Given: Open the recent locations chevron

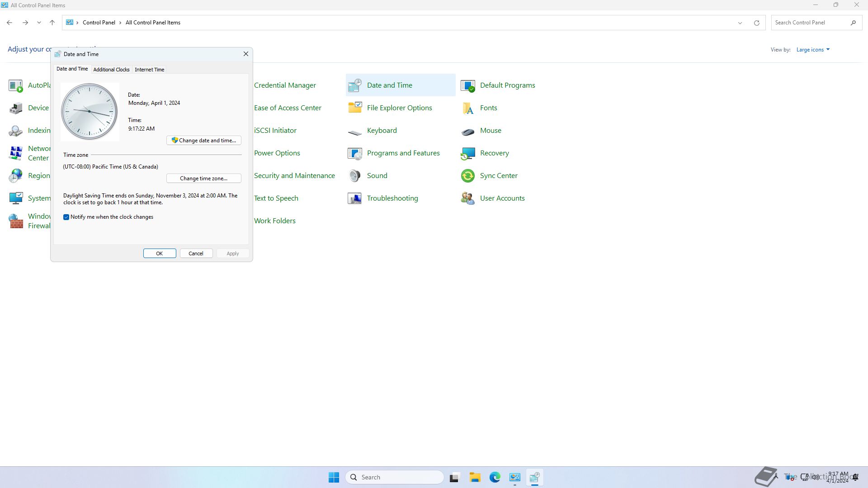Looking at the screenshot, I should (39, 23).
